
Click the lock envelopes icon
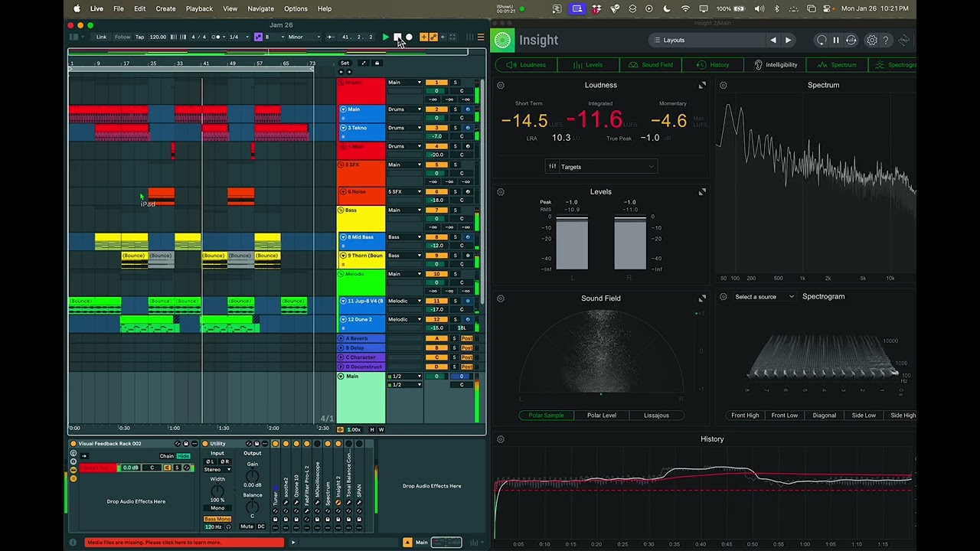pyautogui.click(x=377, y=63)
